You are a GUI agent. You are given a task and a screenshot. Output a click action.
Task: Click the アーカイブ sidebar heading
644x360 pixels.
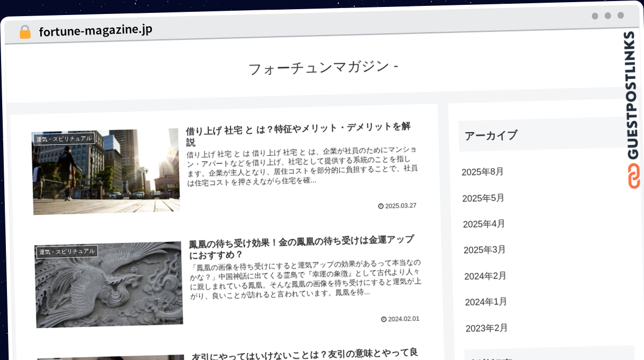(491, 135)
